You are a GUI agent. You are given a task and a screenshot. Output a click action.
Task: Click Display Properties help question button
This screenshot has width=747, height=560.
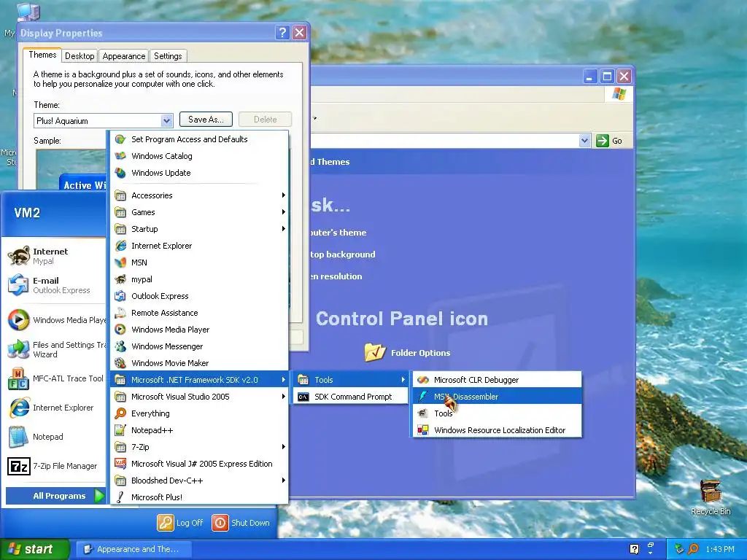[x=282, y=32]
